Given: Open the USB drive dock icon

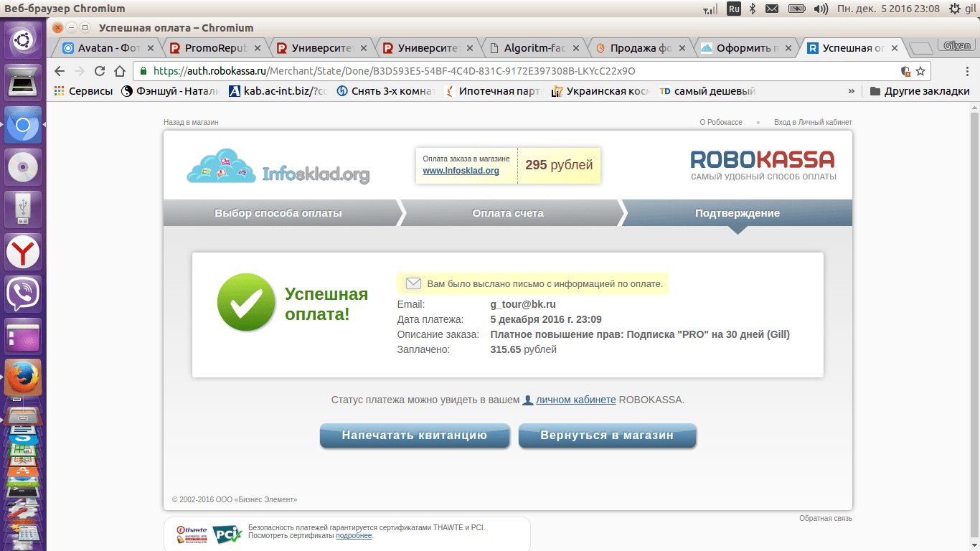Looking at the screenshot, I should pos(23,209).
